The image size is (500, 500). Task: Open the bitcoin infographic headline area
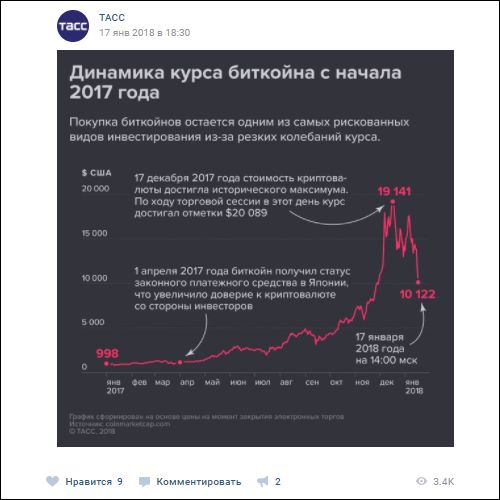(x=235, y=82)
